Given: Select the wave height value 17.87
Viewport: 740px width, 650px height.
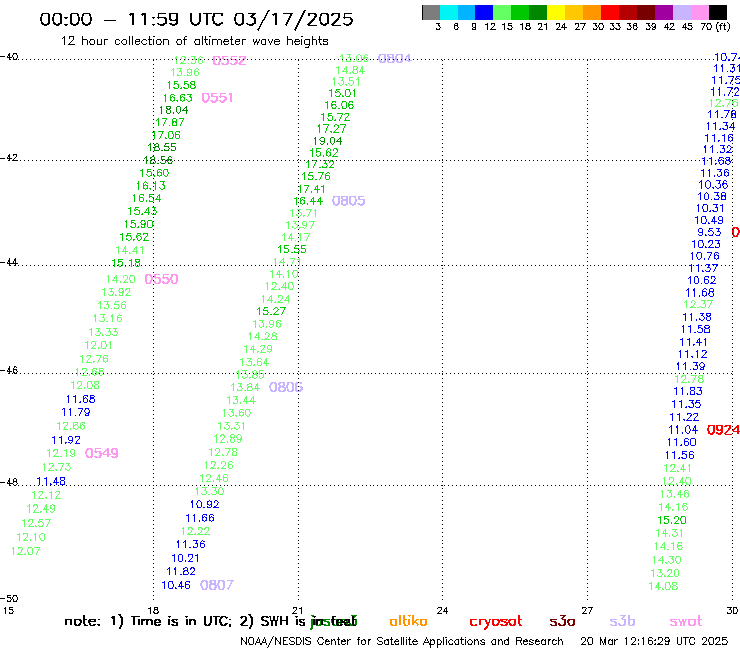Looking at the screenshot, I should pos(170,122).
